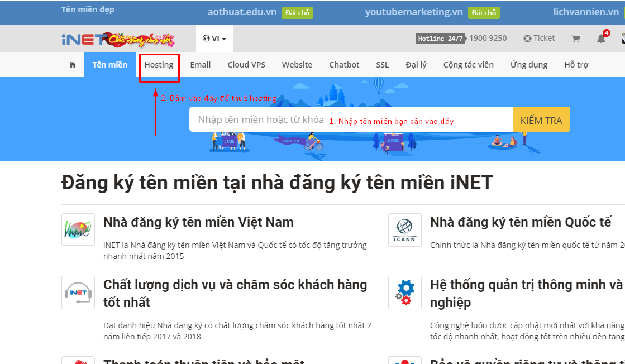Open aothuat.edu.vn domain link
625x364 pixels.
click(242, 12)
